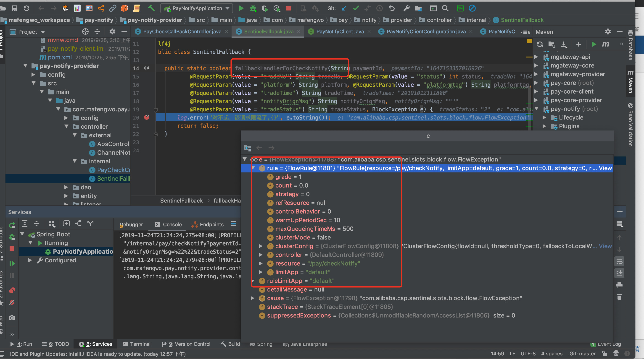Close the SentinelFallback.java tab
The width and height of the screenshot is (644, 359).
(x=299, y=31)
